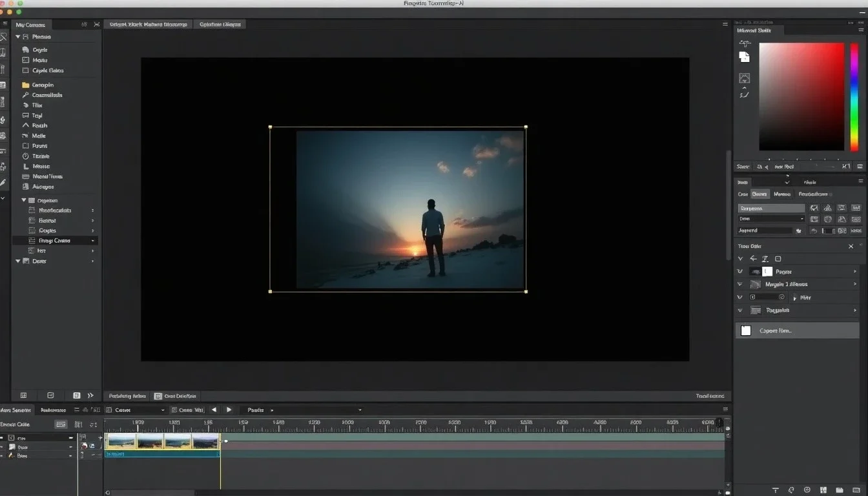Collapse the second layer row's left chevron

coord(740,284)
